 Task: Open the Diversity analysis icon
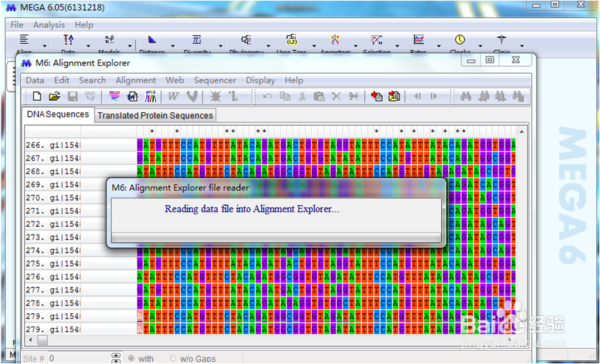(197, 40)
